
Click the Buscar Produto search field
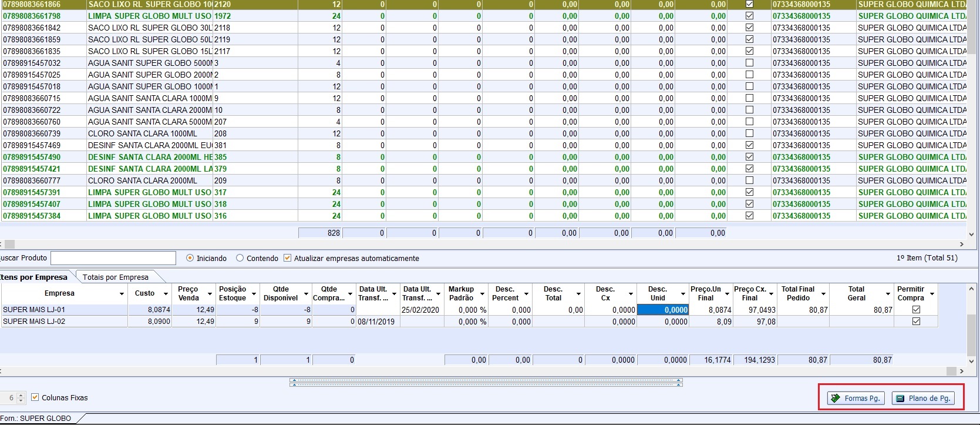tap(113, 258)
